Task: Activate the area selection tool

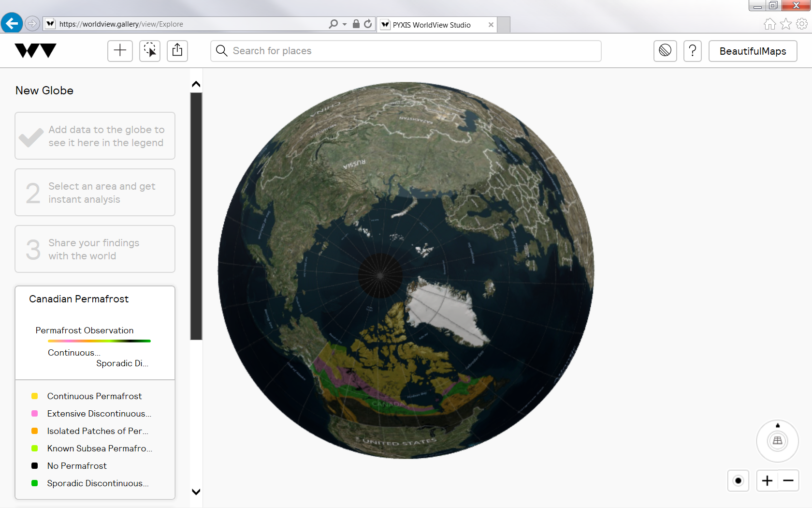Action: coord(150,50)
